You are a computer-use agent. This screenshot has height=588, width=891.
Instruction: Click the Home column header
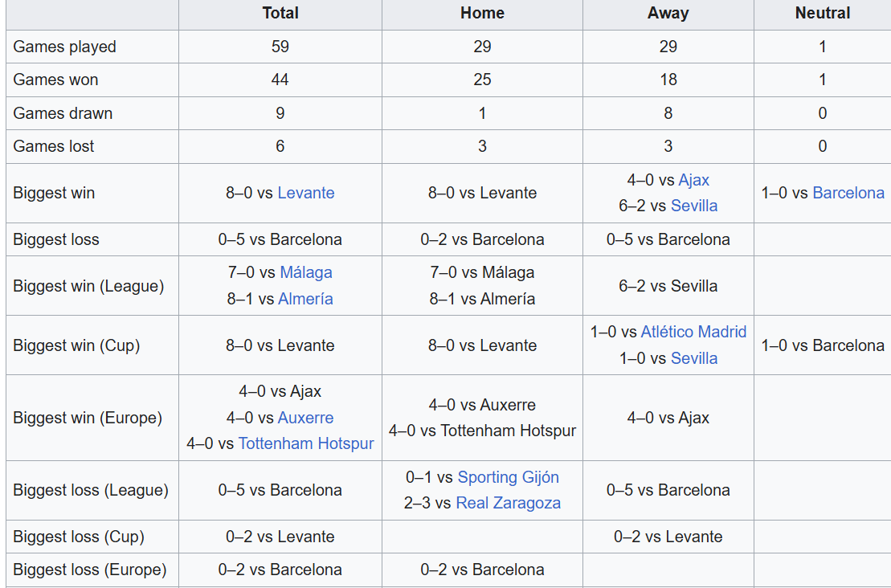[482, 13]
